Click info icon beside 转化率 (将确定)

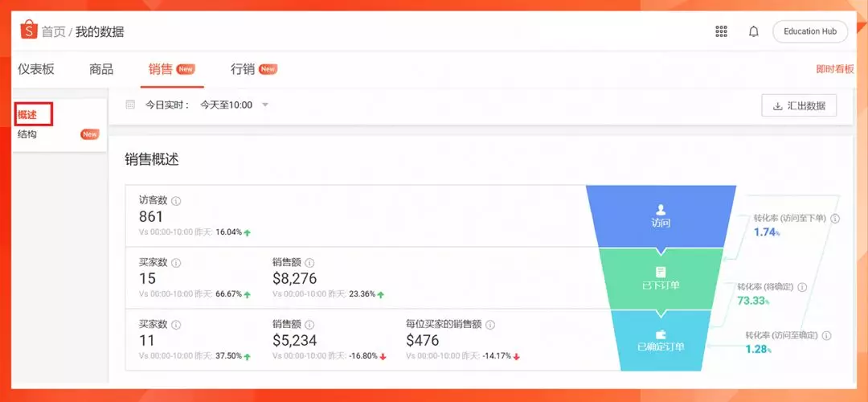coord(802,287)
